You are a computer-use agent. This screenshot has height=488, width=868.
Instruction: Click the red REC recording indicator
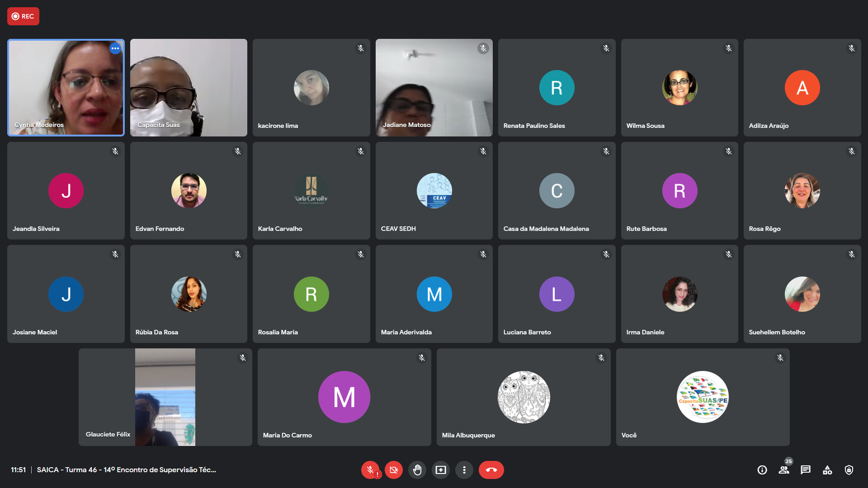[x=23, y=16]
